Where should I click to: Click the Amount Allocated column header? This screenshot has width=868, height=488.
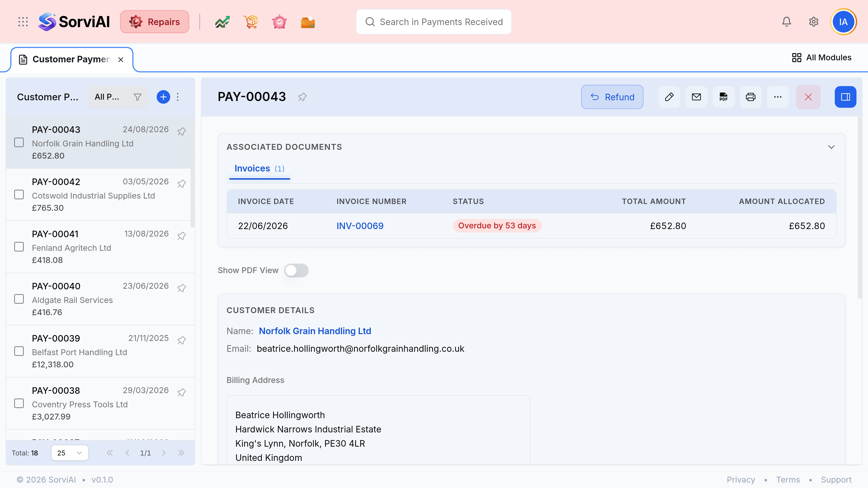point(782,201)
